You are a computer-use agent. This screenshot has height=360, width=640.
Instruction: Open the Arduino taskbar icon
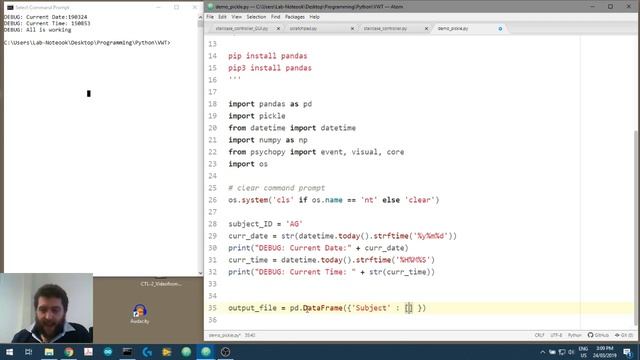click(x=108, y=351)
